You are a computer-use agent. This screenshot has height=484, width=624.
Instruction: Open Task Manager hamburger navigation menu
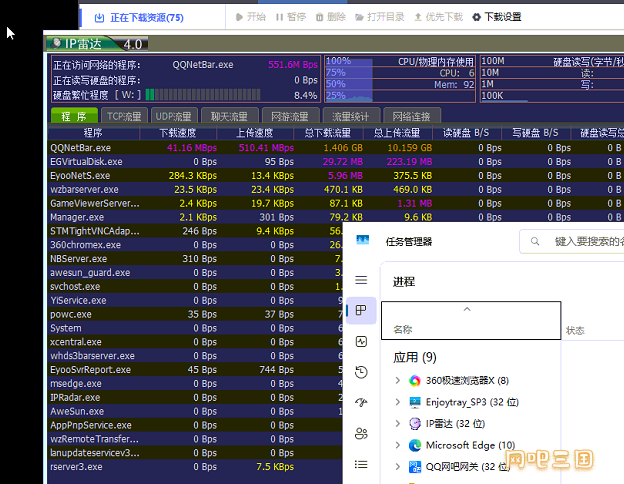(x=361, y=280)
